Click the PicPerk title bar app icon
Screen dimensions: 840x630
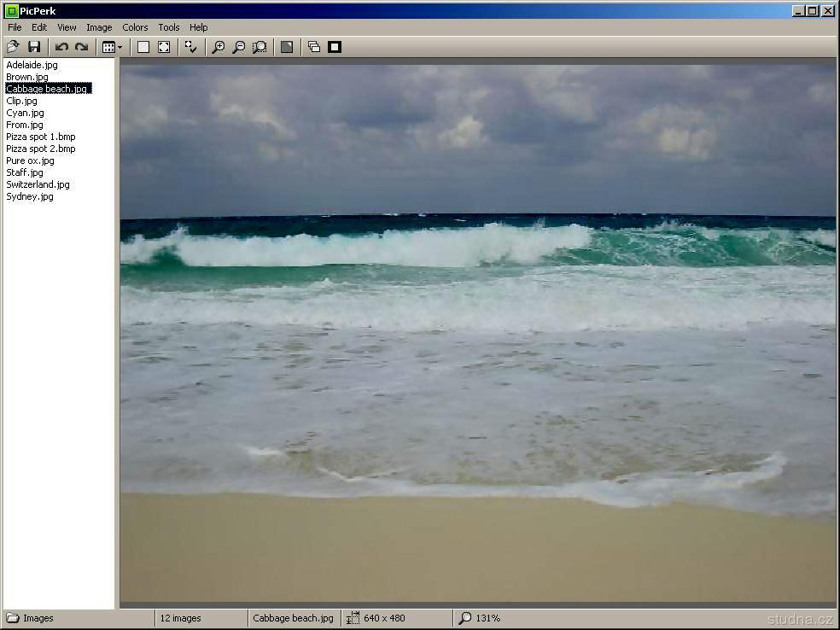tap(11, 11)
